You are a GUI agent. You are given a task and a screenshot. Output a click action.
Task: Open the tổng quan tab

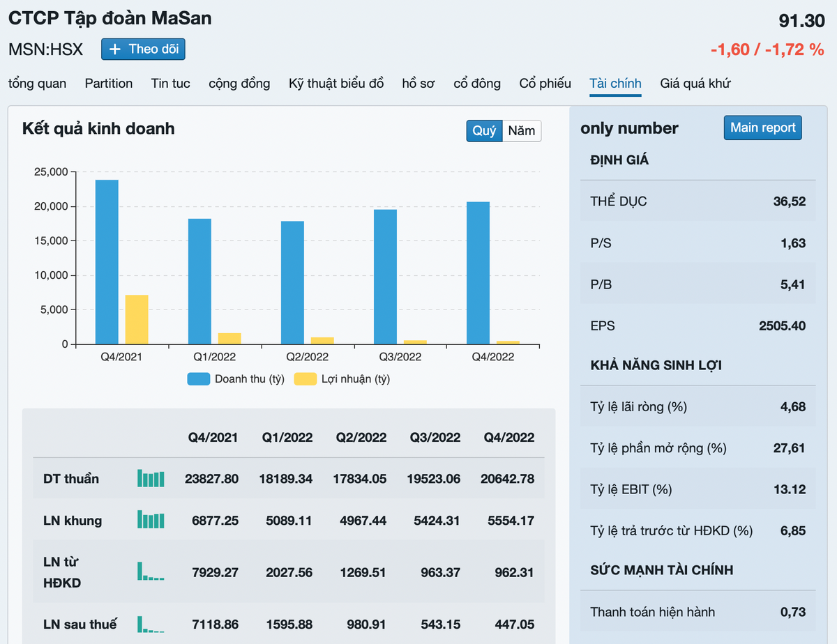pos(38,84)
